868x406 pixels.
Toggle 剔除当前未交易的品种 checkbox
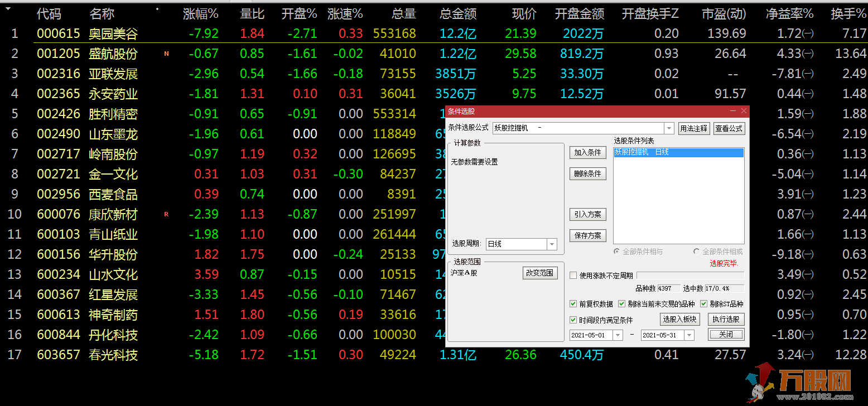[x=622, y=304]
